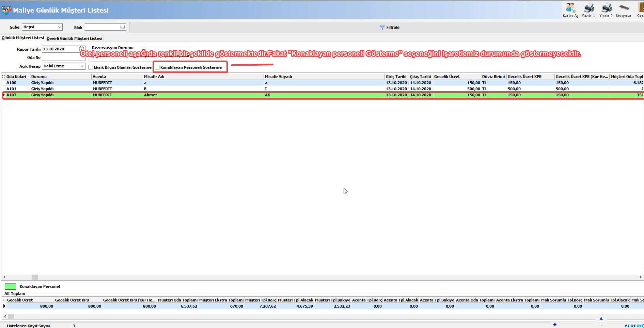This screenshot has height=328, width=644.
Task: Click left arrow of Alt Toplam scrollbar
Action: pos(4,316)
